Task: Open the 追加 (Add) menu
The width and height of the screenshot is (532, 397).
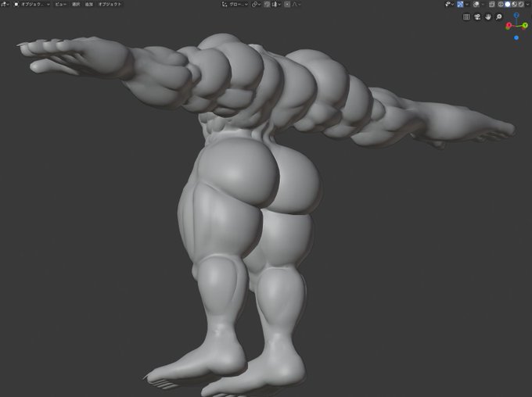Action: coord(89,4)
